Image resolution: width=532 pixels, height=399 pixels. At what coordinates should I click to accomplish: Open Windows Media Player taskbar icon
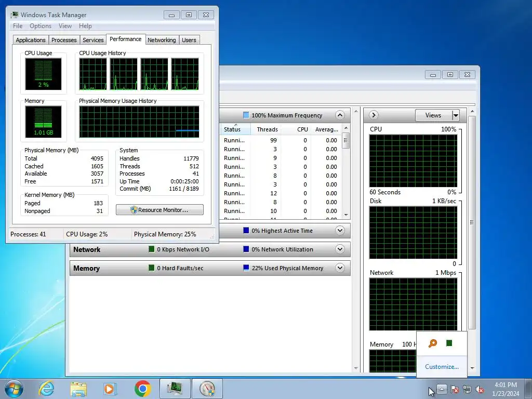pos(110,389)
